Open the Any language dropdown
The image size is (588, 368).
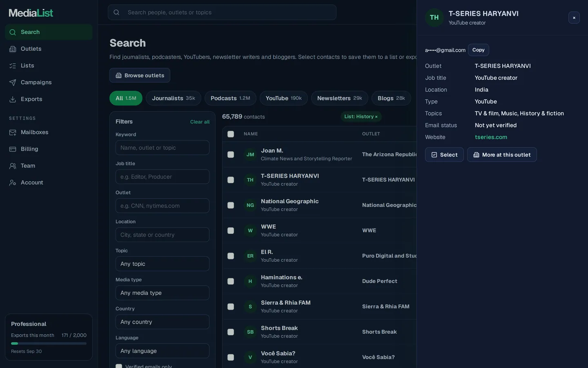[163, 351]
